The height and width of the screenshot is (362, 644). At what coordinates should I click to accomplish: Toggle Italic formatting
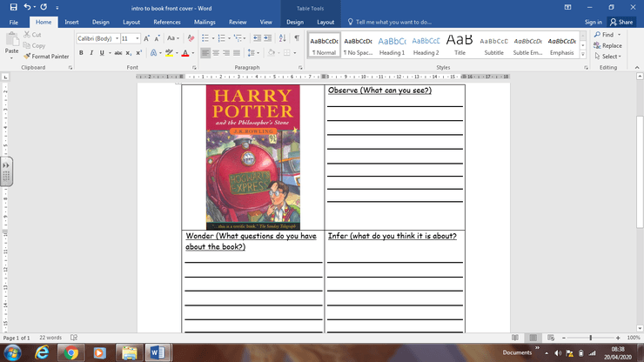pos(91,52)
